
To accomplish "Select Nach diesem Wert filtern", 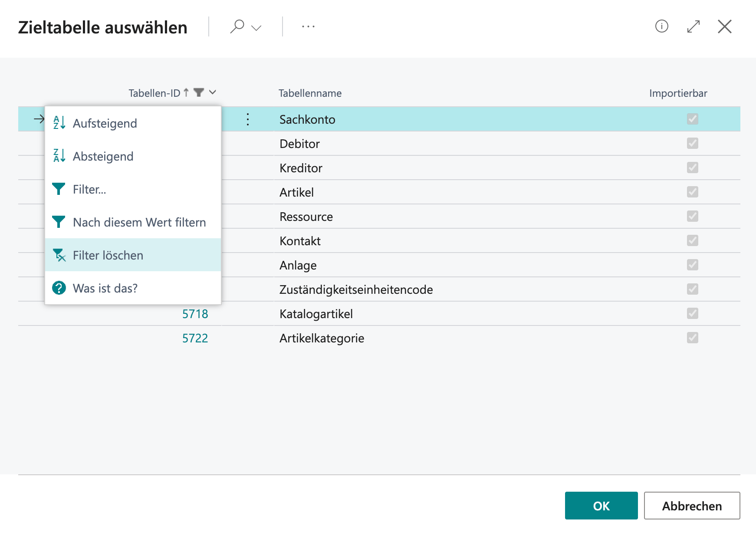I will pyautogui.click(x=133, y=222).
